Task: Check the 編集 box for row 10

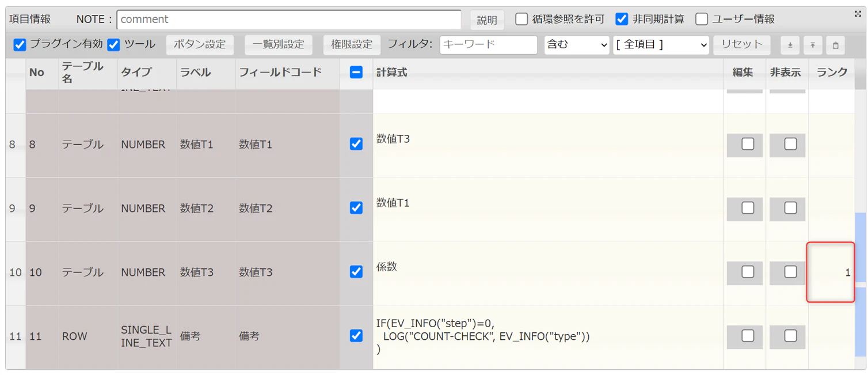Action: click(x=748, y=272)
